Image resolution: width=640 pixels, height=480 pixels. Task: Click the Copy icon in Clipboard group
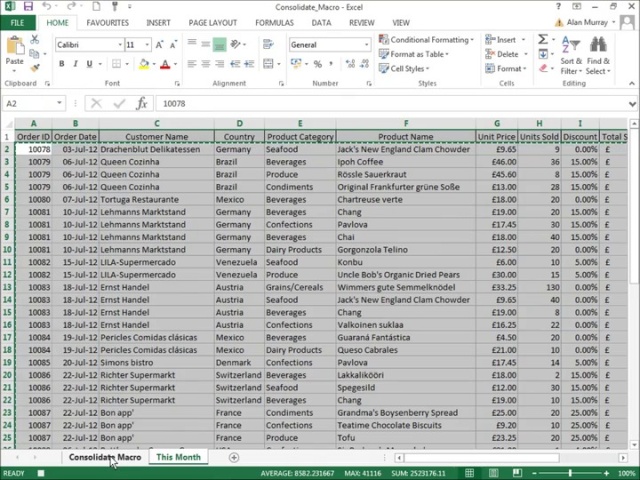click(x=35, y=54)
